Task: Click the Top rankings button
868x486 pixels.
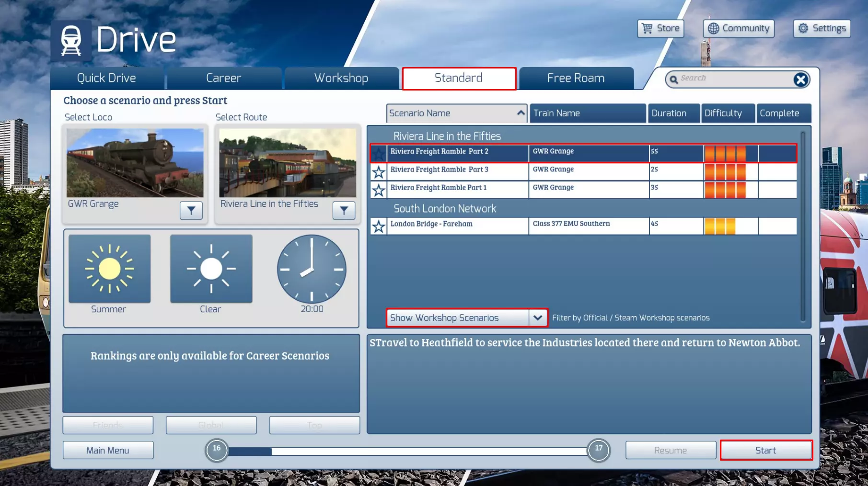Action: tap(314, 425)
